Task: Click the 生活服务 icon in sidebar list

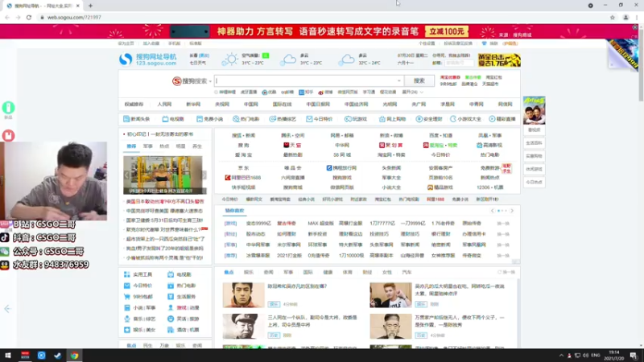Action: (171, 296)
